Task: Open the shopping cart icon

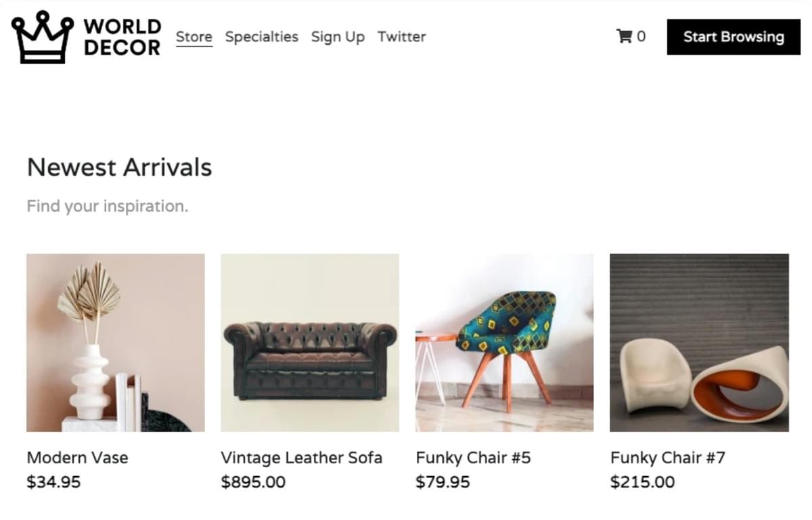Action: pos(623,37)
